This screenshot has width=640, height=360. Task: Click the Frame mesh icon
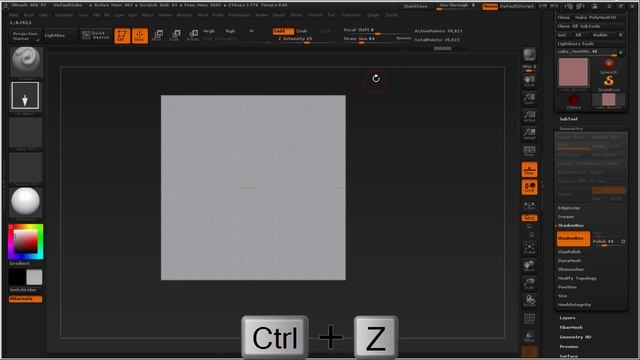pyautogui.click(x=529, y=248)
